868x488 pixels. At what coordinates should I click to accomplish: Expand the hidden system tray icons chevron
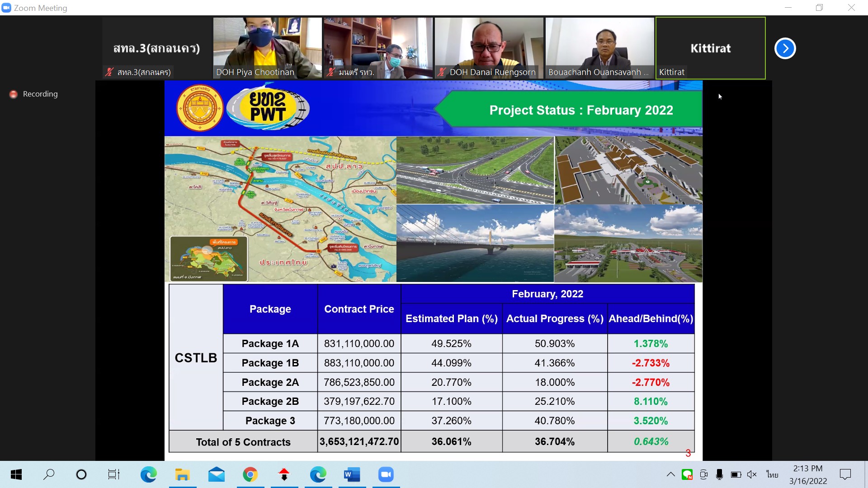[x=670, y=474]
